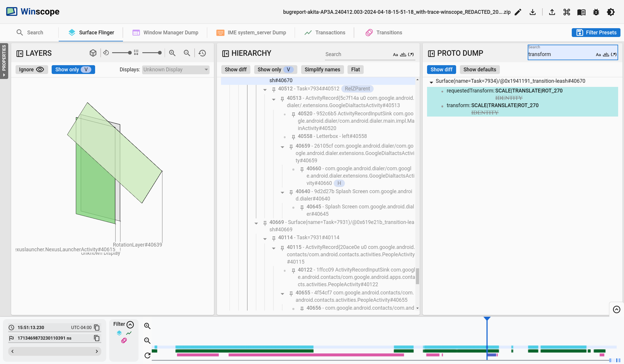Click the upload new trace icon
This screenshot has height=364, width=624.
coord(552,12)
